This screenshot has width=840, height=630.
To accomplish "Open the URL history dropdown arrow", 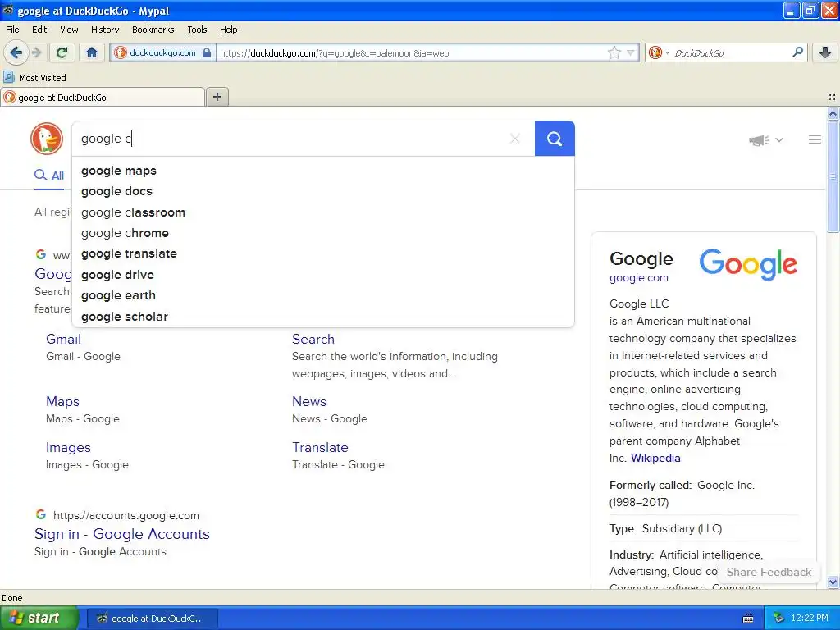I will point(631,52).
